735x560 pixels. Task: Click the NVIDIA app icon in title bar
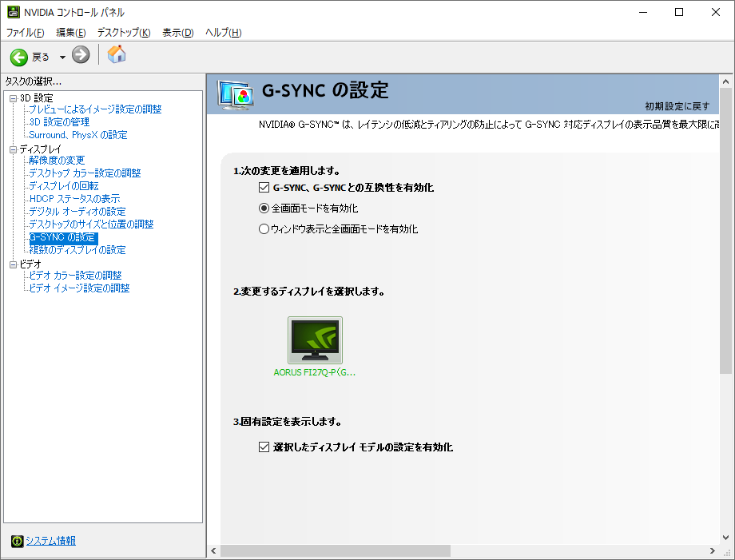coord(14,12)
